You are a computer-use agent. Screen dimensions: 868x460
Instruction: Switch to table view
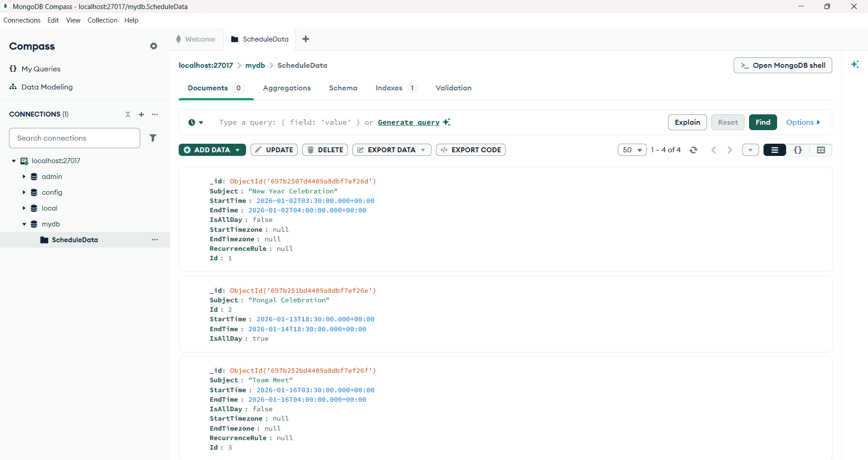pyautogui.click(x=821, y=150)
